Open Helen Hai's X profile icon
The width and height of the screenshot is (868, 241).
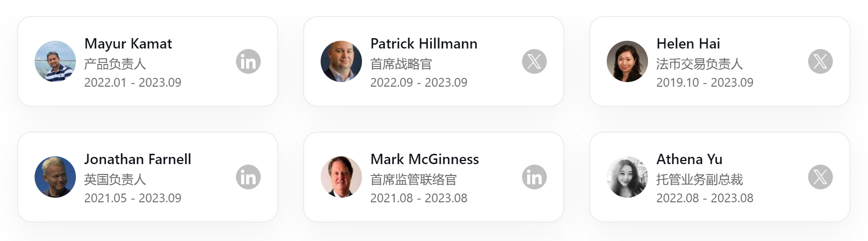[x=820, y=62]
